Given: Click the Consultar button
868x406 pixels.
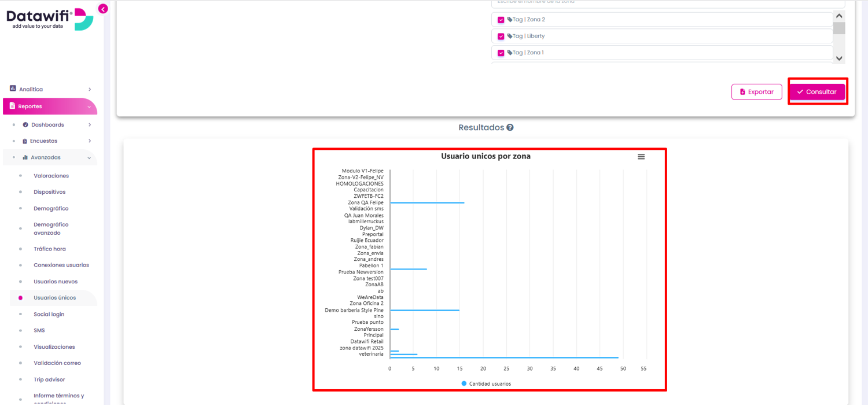Looking at the screenshot, I should [818, 92].
